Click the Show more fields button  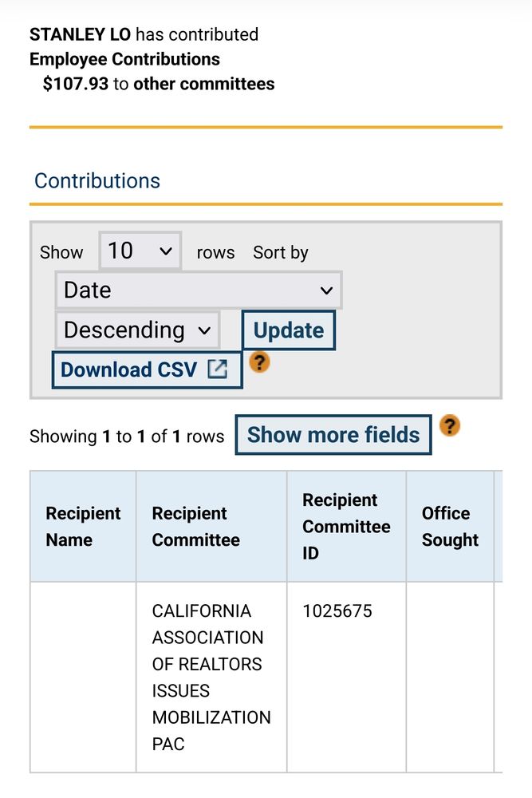[333, 435]
